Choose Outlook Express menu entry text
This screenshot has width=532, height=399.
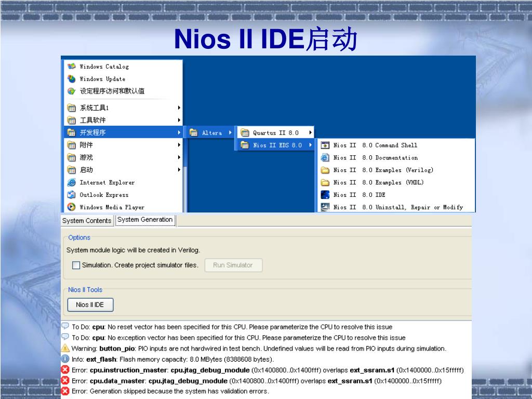click(x=104, y=195)
